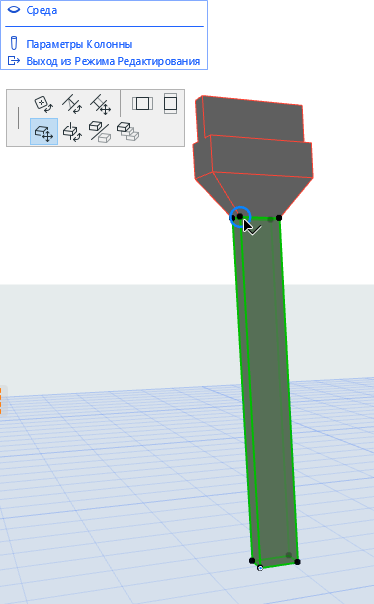
Task: Click the bottom-right base node of column
Action: [297, 562]
